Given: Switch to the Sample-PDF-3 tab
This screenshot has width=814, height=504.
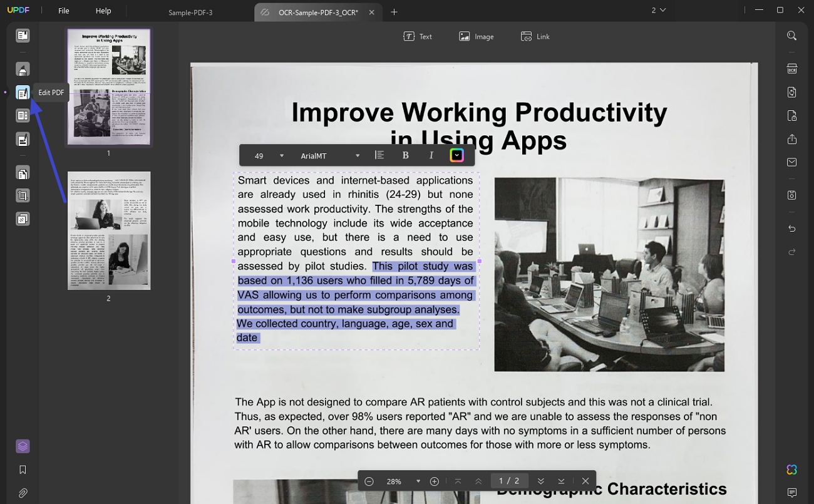Looking at the screenshot, I should point(190,13).
